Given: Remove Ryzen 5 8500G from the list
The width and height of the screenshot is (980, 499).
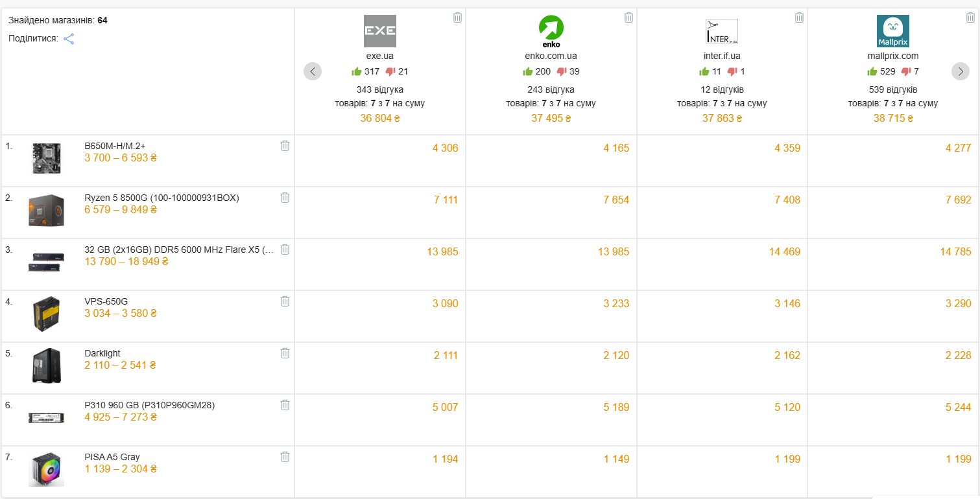Looking at the screenshot, I should (285, 198).
